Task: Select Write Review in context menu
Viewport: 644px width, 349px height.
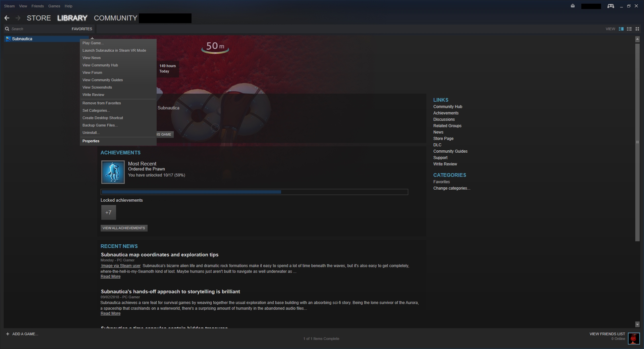Action: [x=118, y=95]
